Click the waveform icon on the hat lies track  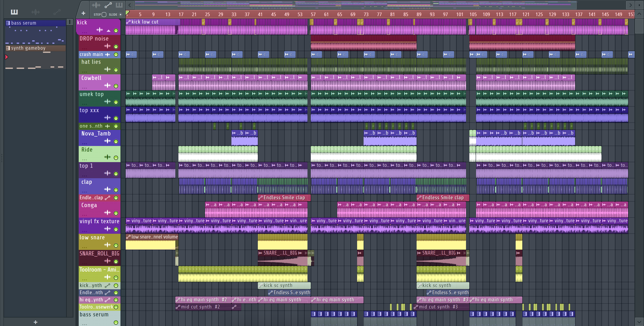click(x=107, y=69)
